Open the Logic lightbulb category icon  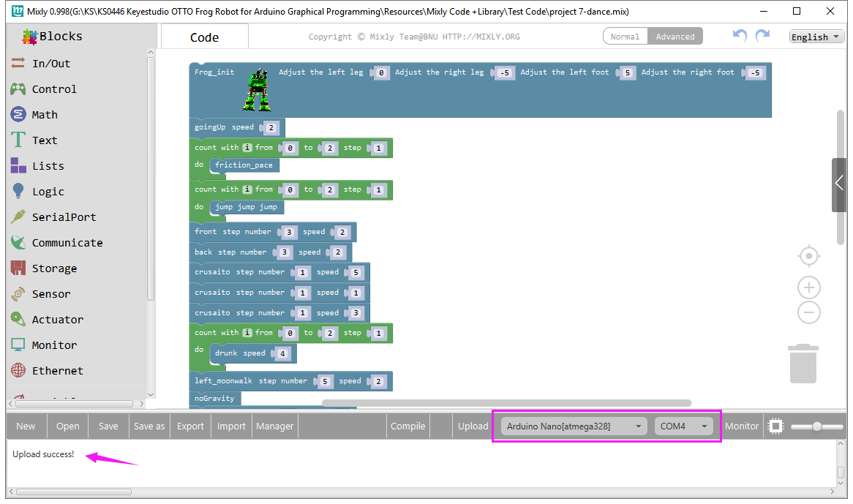click(18, 191)
